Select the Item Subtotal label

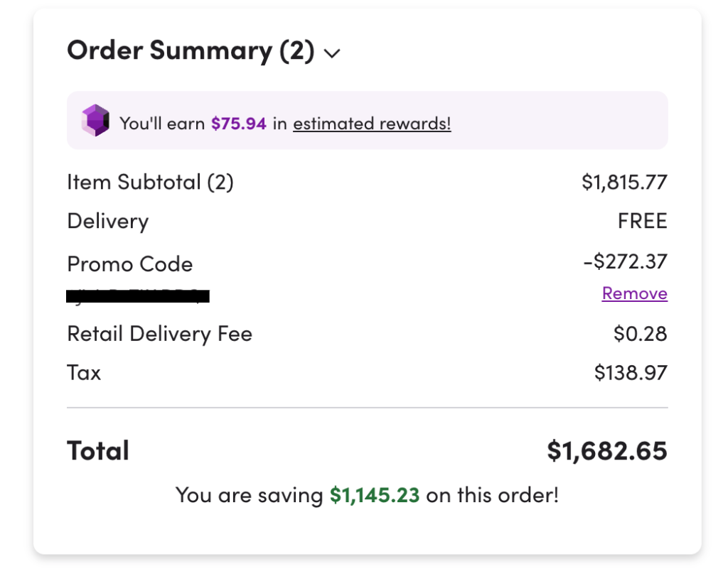point(150,183)
